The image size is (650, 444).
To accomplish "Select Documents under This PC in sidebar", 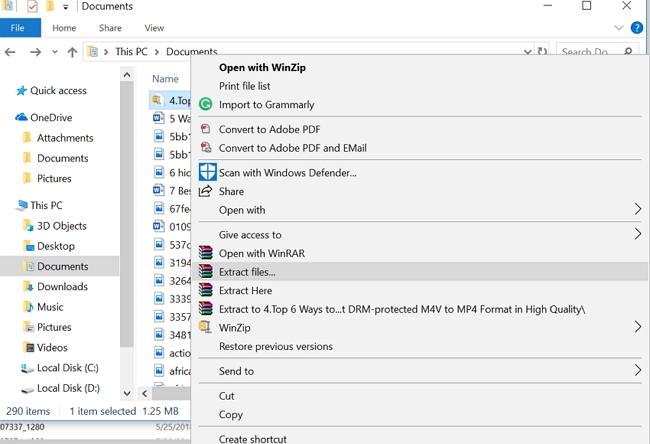I will [63, 266].
